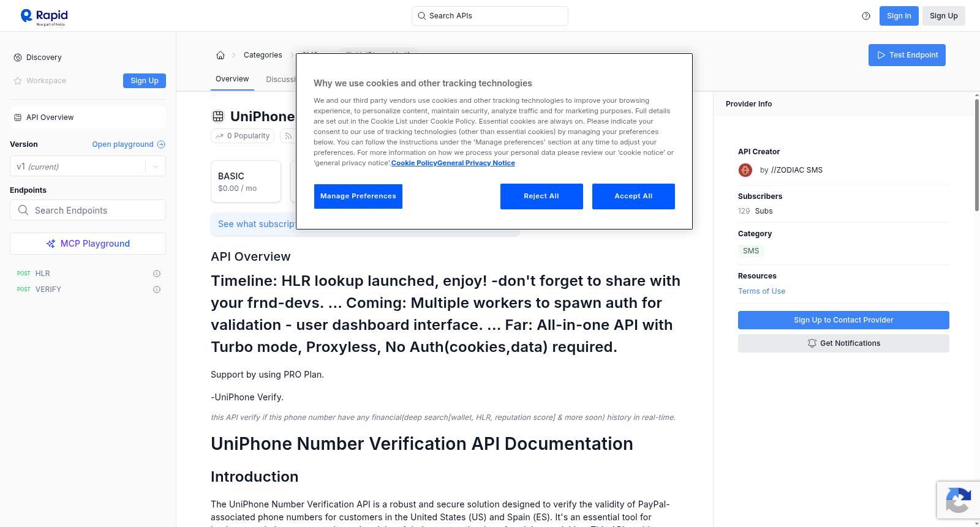Viewport: 980px width, 527px height.
Task: Click the UniPhone API logo icon
Action: [x=218, y=116]
